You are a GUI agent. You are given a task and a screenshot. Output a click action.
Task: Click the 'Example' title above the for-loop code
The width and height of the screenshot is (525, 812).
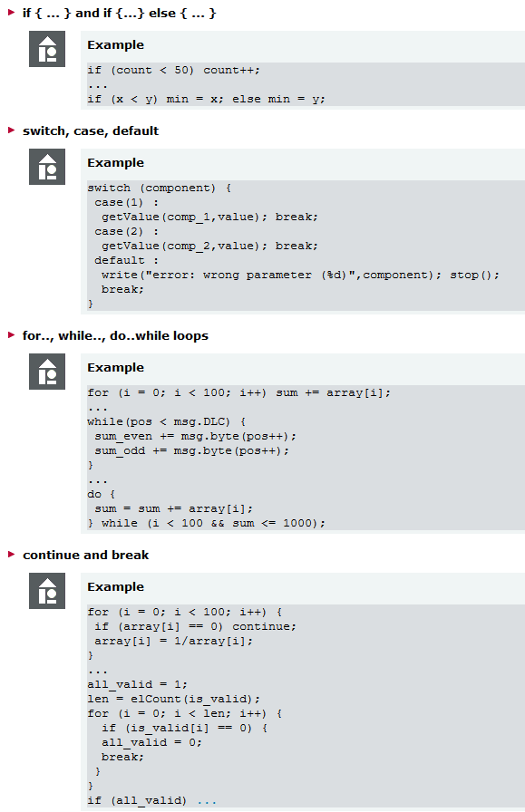115,368
